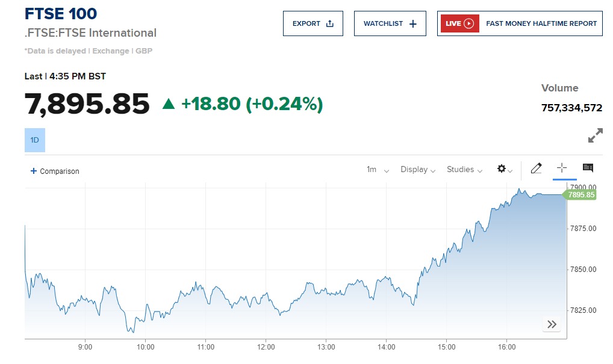Open the 1m interval dropdown
Viewport: 613px width, 364px height.
[378, 170]
